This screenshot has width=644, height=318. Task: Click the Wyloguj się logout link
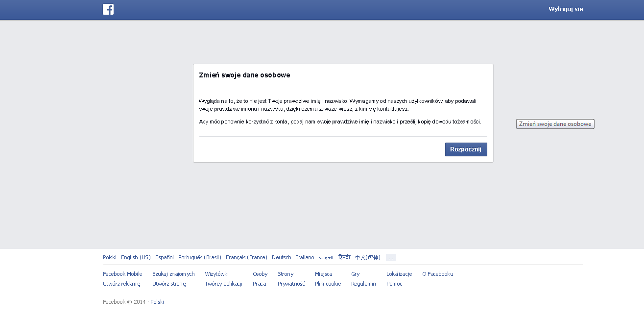(x=566, y=9)
